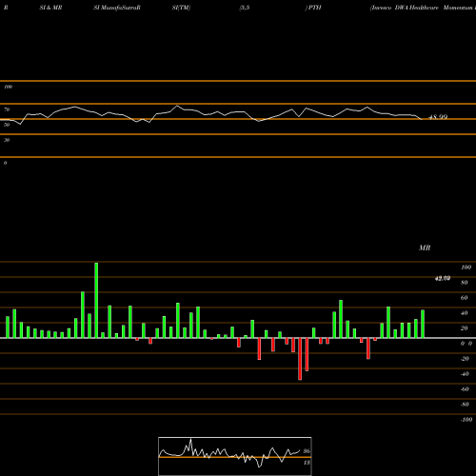Click the value 36 in mini chart

pos(307,451)
